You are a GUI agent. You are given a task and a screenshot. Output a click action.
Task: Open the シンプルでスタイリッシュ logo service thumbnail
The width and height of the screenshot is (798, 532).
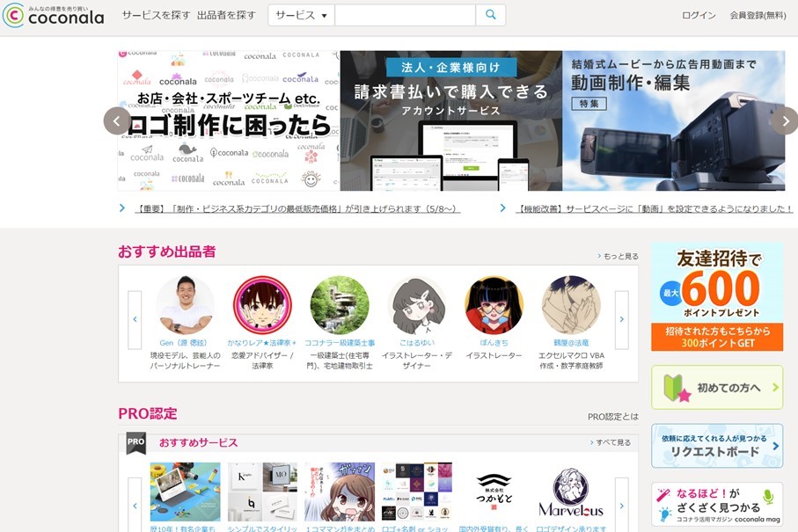pos(262,492)
